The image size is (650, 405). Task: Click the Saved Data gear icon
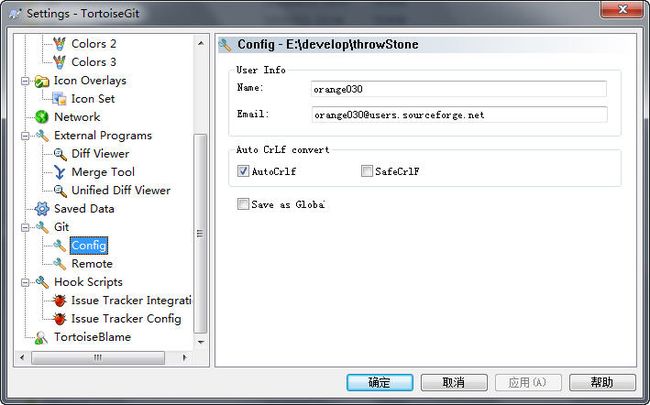pyautogui.click(x=42, y=209)
